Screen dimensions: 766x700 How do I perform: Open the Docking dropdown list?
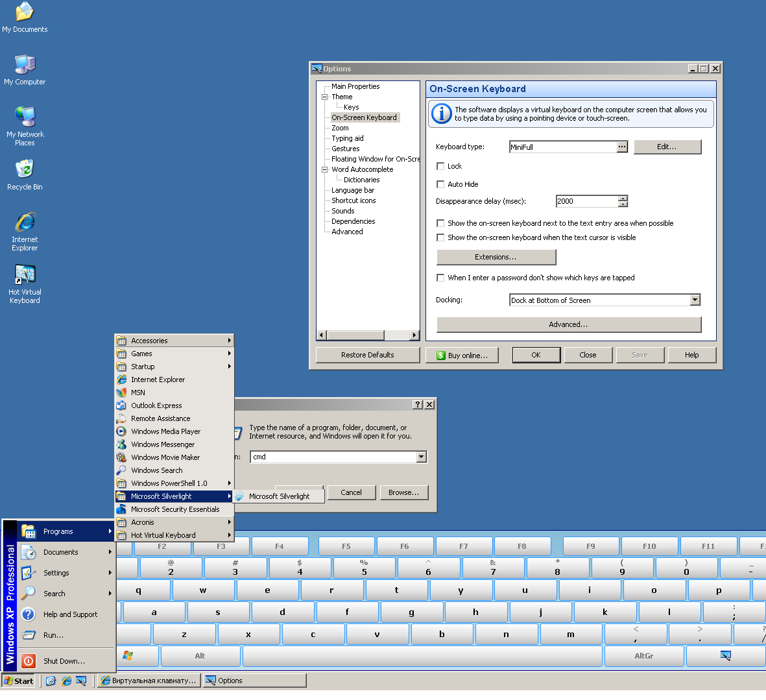pyautogui.click(x=695, y=300)
